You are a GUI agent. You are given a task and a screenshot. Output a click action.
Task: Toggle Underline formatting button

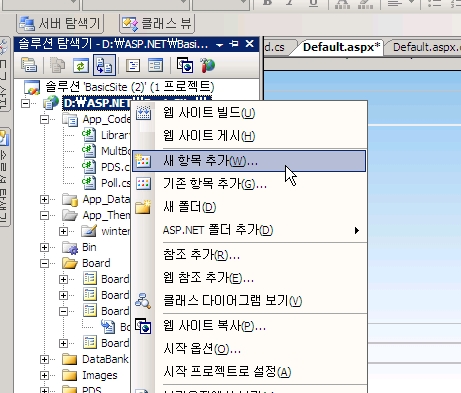(313, 3)
